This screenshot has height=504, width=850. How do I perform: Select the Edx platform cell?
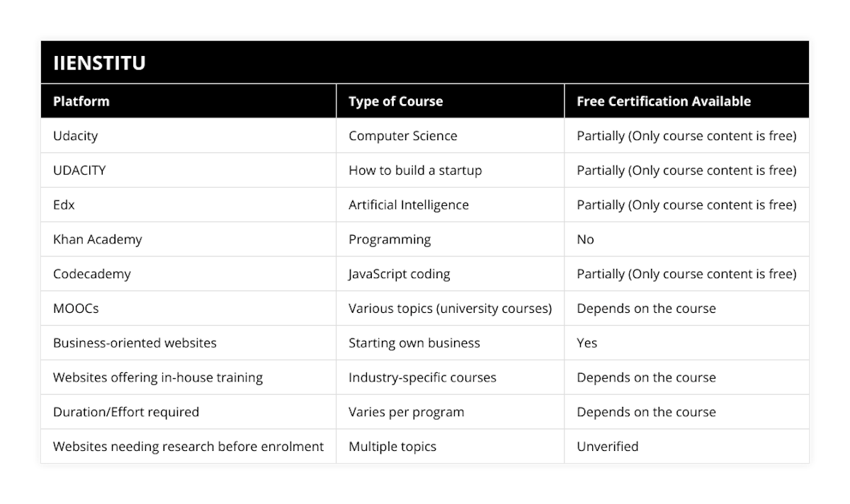pyautogui.click(x=64, y=205)
